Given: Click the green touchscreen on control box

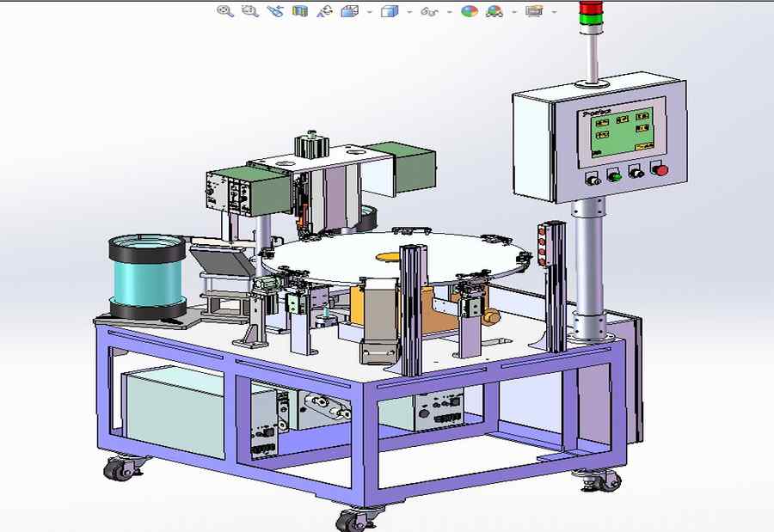Looking at the screenshot, I should click(622, 132).
